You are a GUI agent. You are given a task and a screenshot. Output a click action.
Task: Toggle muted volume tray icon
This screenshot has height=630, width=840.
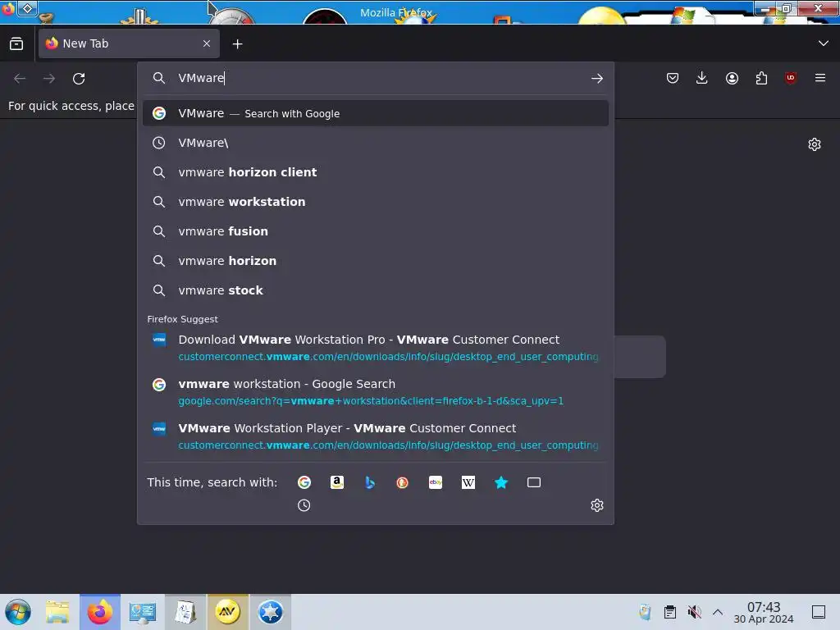pos(694,612)
